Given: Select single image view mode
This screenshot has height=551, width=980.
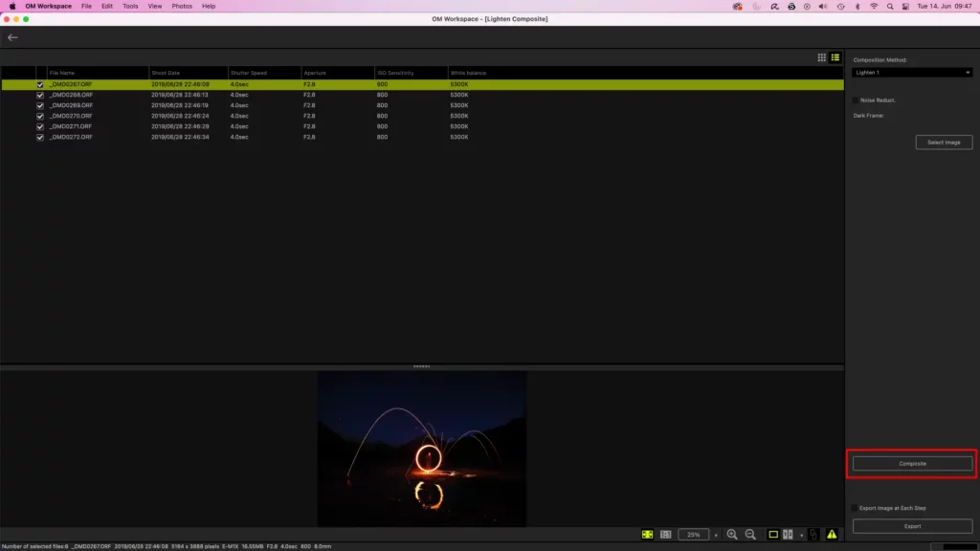Looking at the screenshot, I should click(772, 534).
